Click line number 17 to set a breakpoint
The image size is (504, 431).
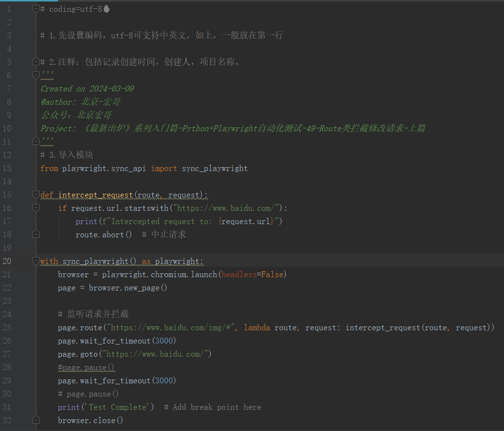pyautogui.click(x=7, y=221)
